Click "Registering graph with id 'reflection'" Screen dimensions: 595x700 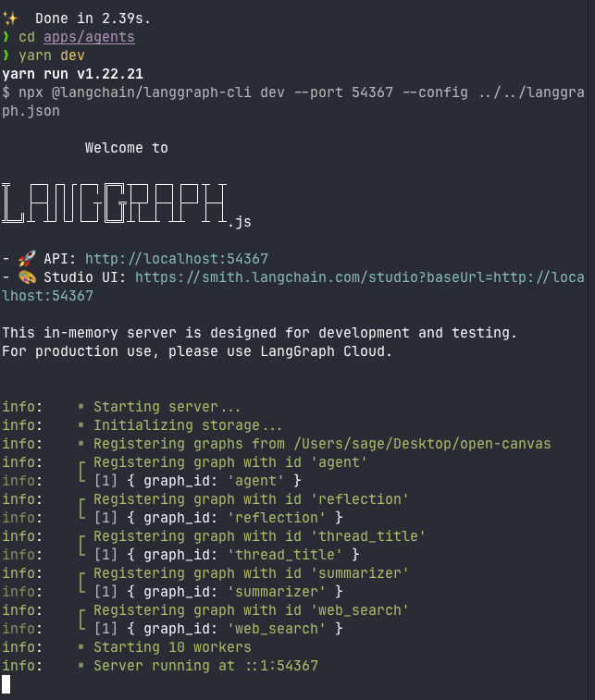click(x=251, y=499)
